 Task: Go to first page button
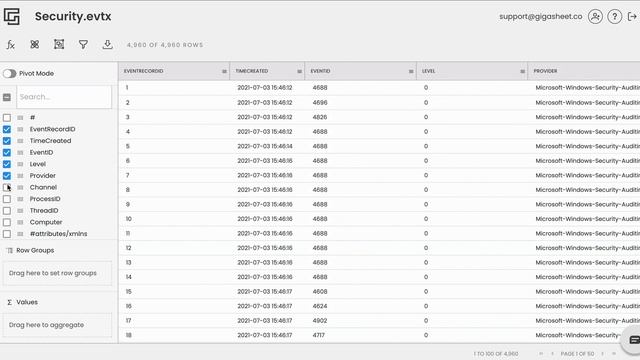tap(541, 353)
